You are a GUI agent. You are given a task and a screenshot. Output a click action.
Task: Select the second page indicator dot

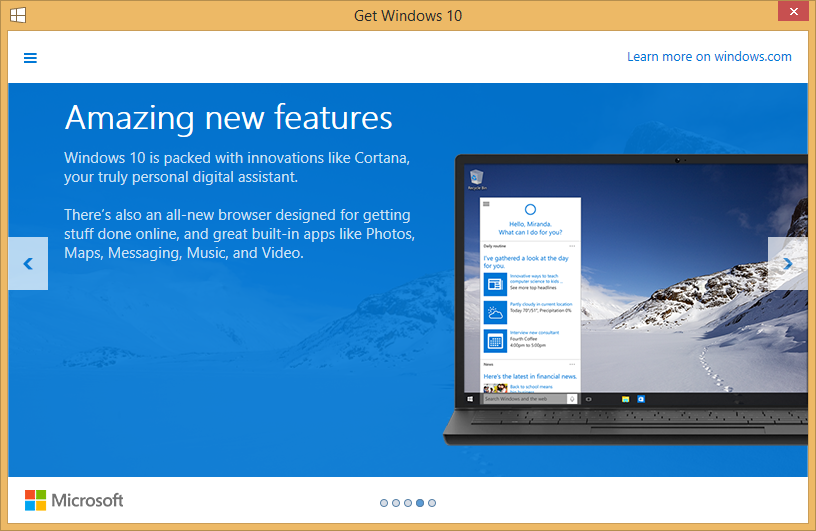pos(396,503)
